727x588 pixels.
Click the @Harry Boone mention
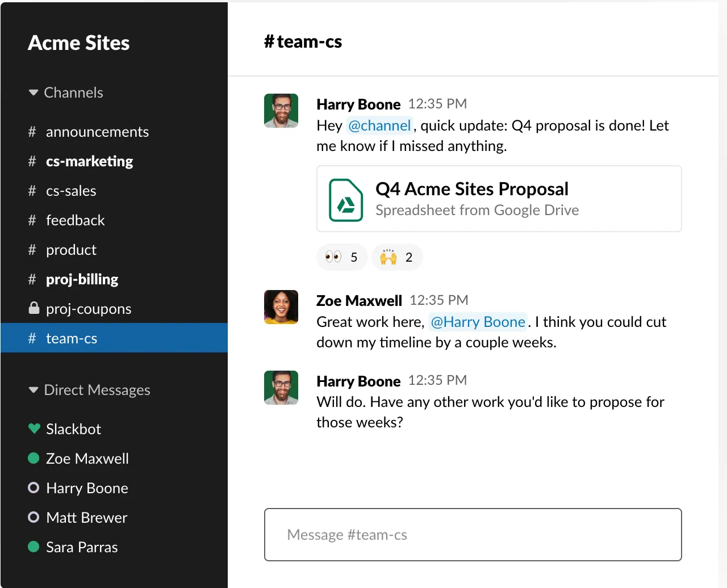click(478, 322)
